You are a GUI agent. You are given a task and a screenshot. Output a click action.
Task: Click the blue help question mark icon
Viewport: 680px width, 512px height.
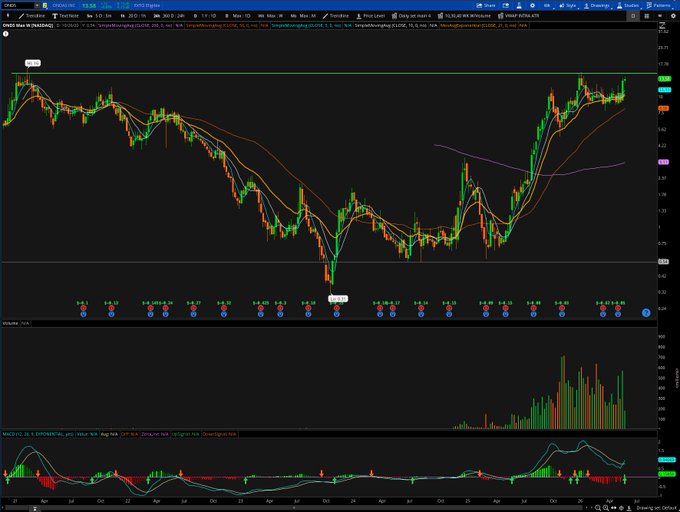coord(646,313)
